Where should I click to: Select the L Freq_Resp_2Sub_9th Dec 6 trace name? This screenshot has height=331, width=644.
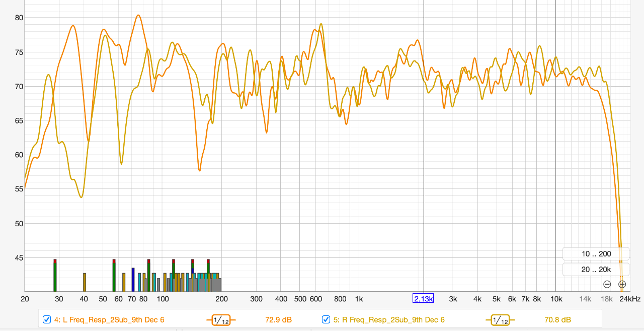[x=109, y=320]
